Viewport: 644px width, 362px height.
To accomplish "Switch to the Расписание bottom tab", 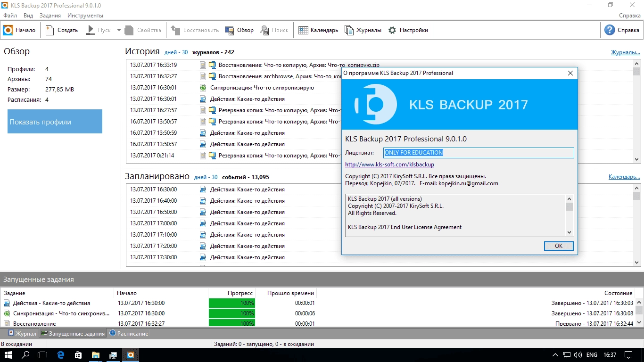I will [x=129, y=333].
